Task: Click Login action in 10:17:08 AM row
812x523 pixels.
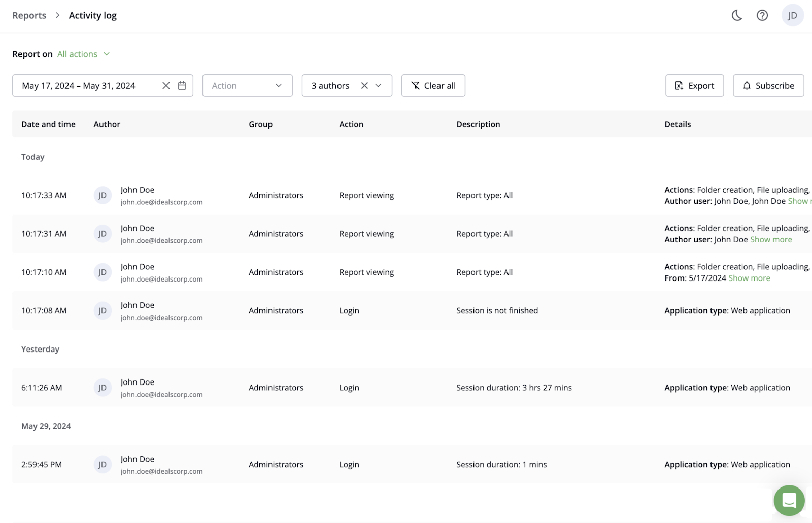Action: 349,310
